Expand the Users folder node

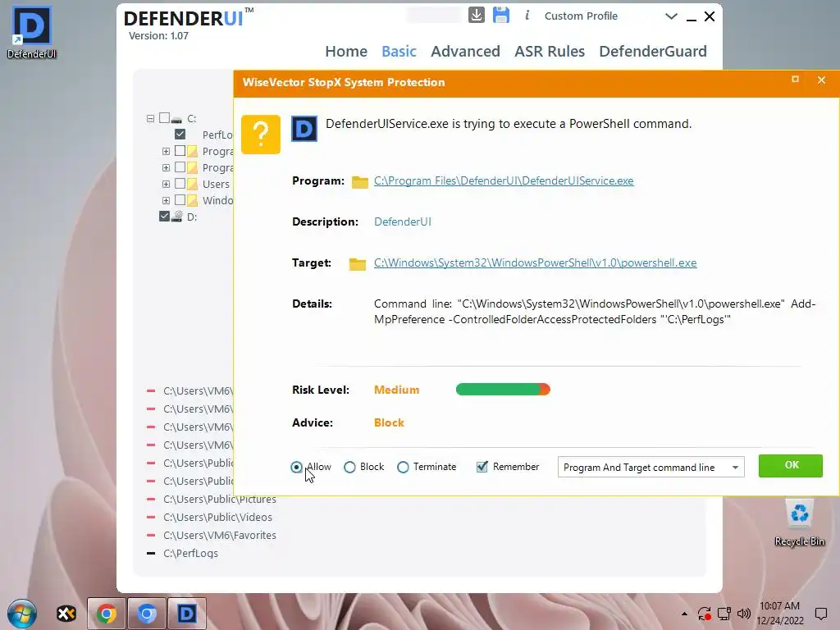click(166, 185)
